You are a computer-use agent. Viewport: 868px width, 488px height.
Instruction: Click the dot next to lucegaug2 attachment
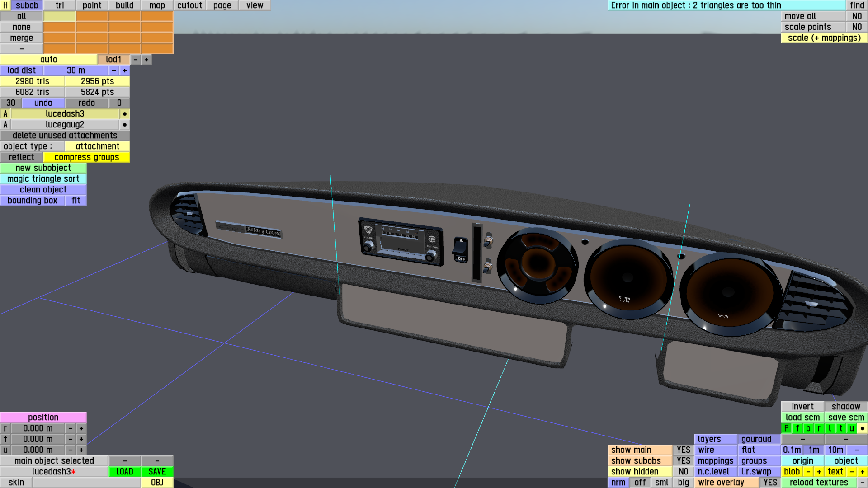tap(125, 125)
